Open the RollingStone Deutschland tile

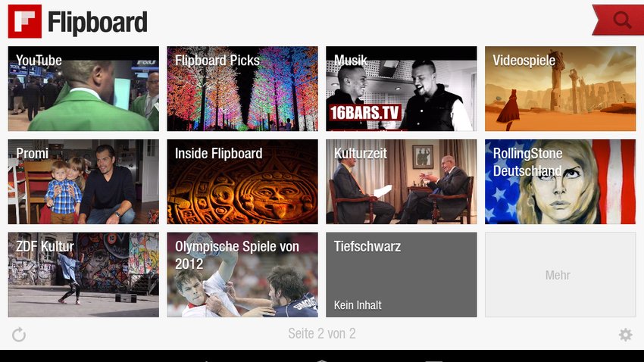click(x=560, y=182)
